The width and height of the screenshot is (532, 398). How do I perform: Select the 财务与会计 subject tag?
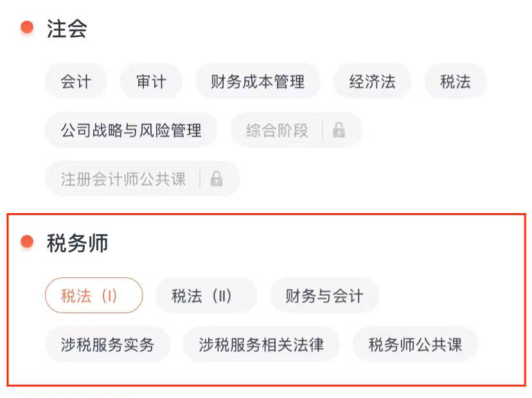tap(324, 295)
